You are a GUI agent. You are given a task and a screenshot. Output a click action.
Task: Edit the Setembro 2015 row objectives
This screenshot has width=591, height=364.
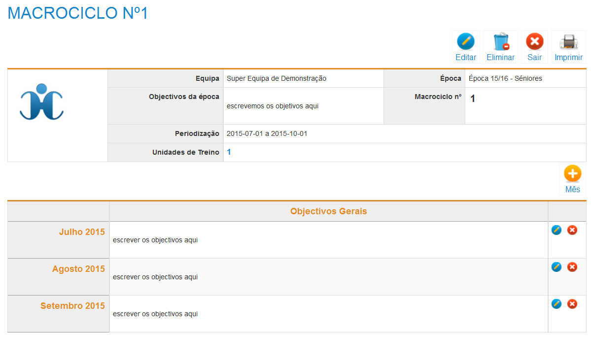point(556,304)
